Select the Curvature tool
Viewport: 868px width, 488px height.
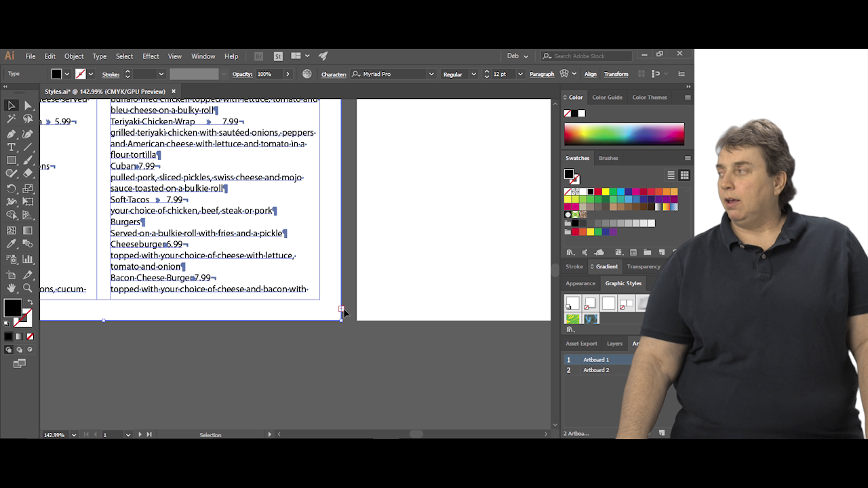(28, 134)
